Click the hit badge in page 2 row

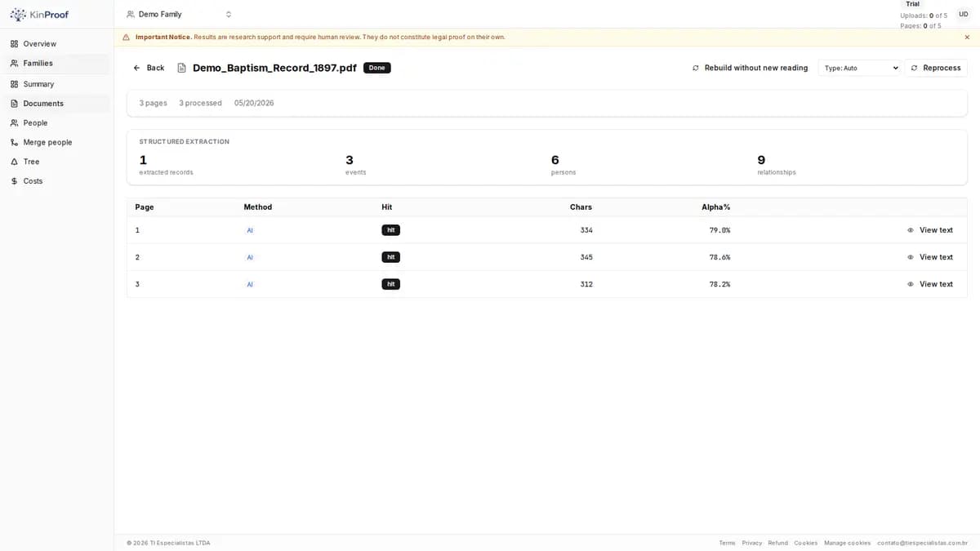[x=390, y=257]
